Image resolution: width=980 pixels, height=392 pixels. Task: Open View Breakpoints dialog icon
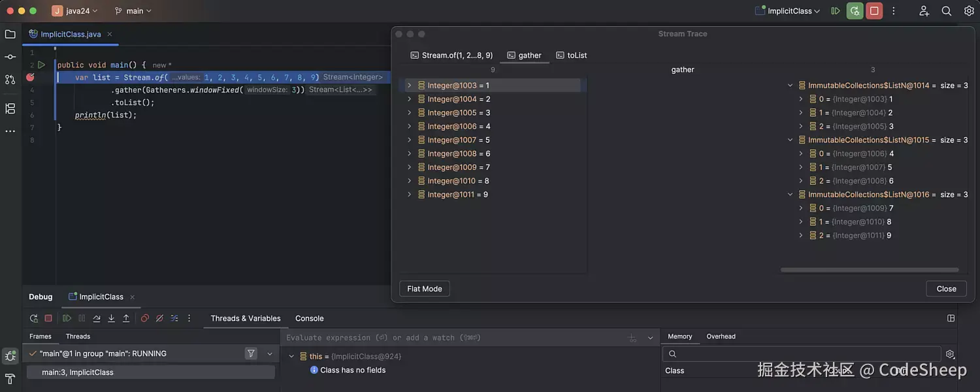[145, 318]
